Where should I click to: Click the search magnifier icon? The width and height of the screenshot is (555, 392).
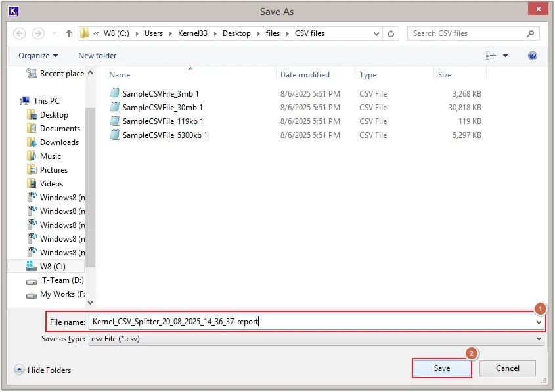click(x=530, y=33)
